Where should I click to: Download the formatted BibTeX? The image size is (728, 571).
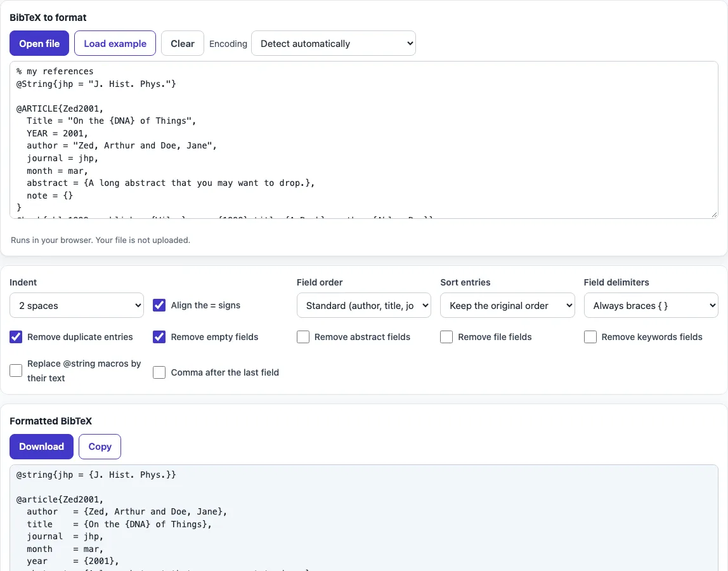click(x=41, y=447)
